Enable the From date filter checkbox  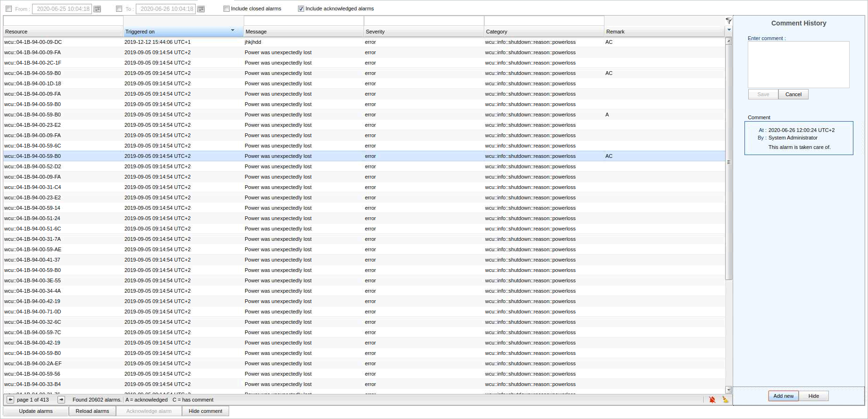pyautogui.click(x=9, y=9)
